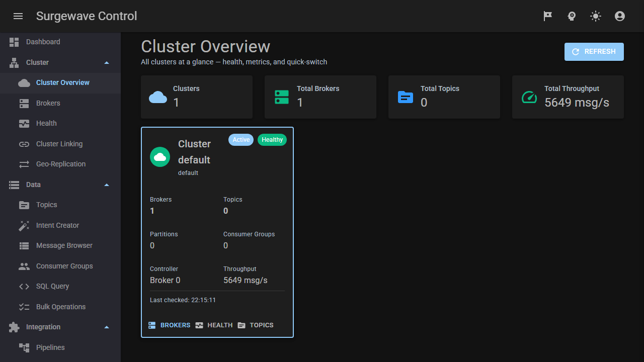Click the Surgewave Control title
The width and height of the screenshot is (644, 362).
87,16
